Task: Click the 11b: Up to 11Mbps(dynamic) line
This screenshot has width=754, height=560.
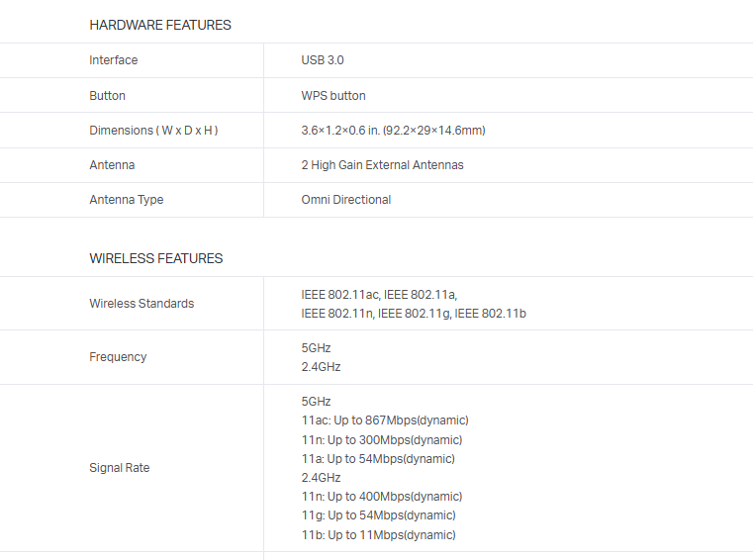Action: [x=378, y=535]
